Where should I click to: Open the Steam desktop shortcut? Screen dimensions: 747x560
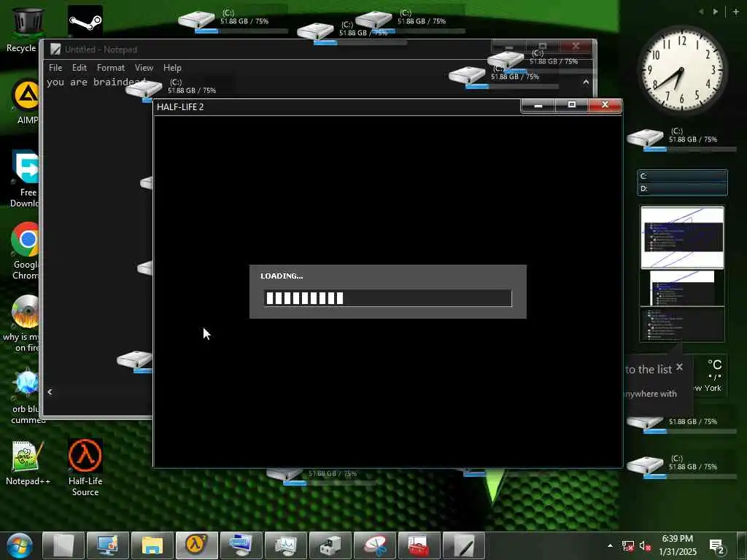[85, 21]
